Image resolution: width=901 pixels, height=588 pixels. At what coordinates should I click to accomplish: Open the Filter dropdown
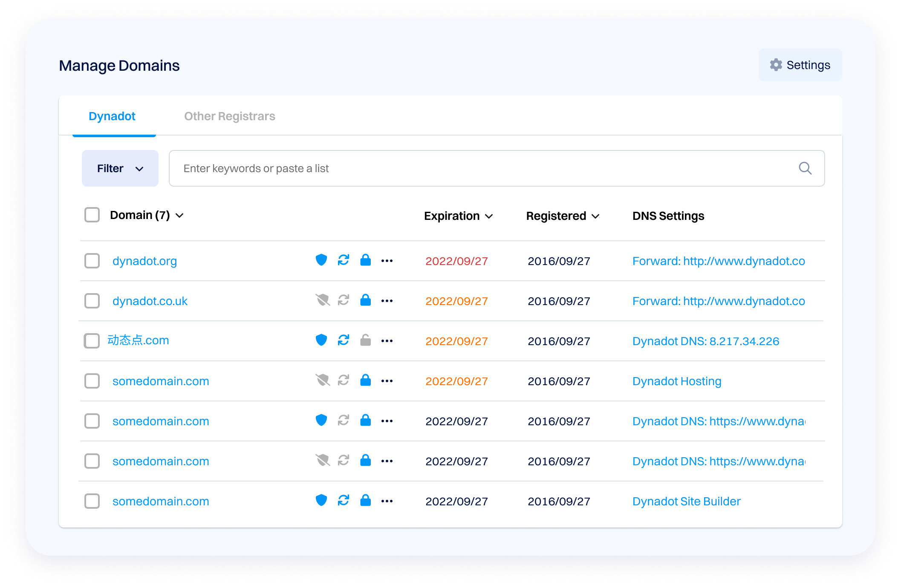point(120,168)
